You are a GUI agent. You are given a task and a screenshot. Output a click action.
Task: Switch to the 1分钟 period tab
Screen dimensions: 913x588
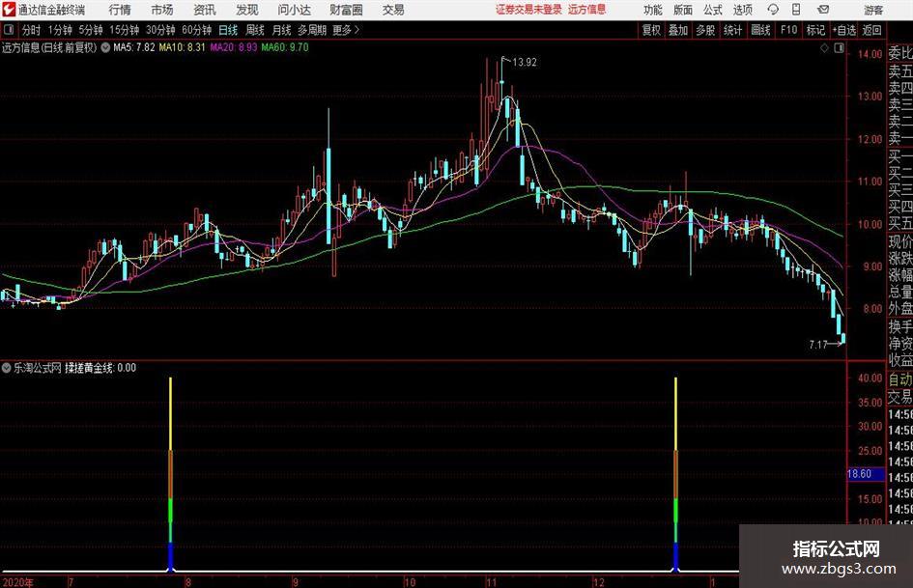(x=60, y=30)
